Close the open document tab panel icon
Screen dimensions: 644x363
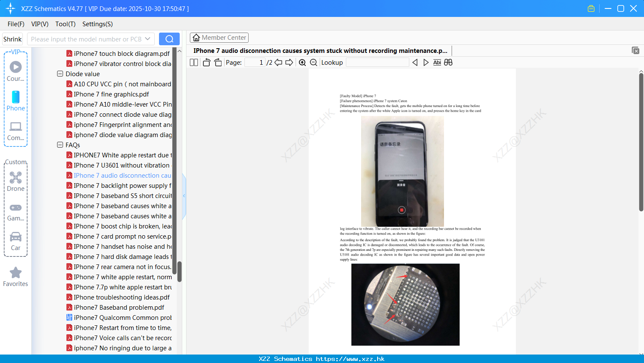tap(635, 50)
